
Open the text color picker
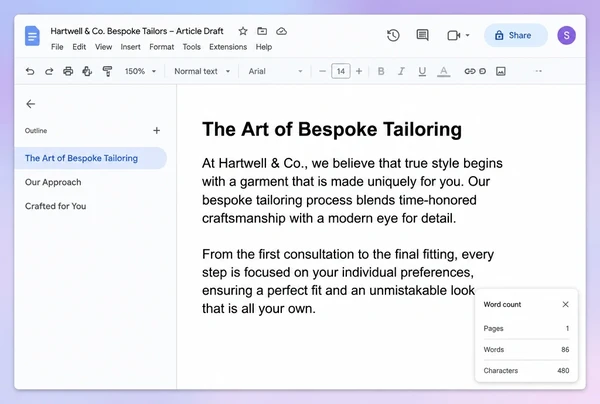tap(443, 71)
